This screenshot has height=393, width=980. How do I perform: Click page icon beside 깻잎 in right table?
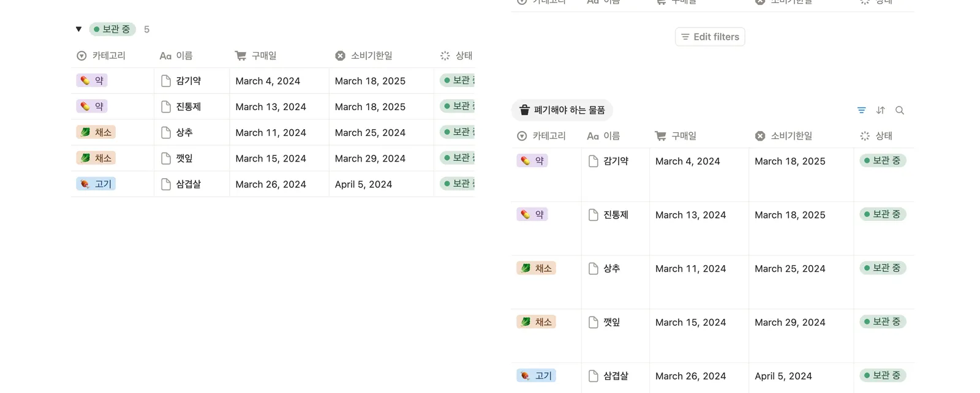tap(593, 322)
